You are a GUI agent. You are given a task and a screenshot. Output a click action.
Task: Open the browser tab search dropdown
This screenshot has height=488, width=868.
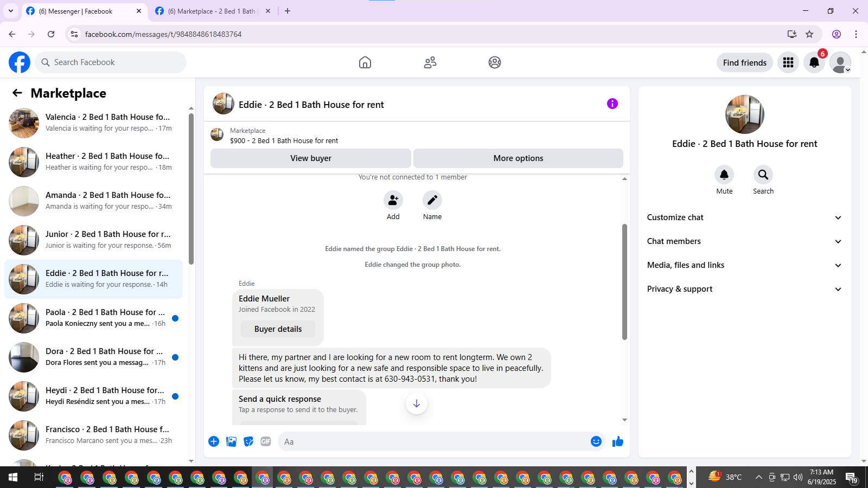pos(11,11)
